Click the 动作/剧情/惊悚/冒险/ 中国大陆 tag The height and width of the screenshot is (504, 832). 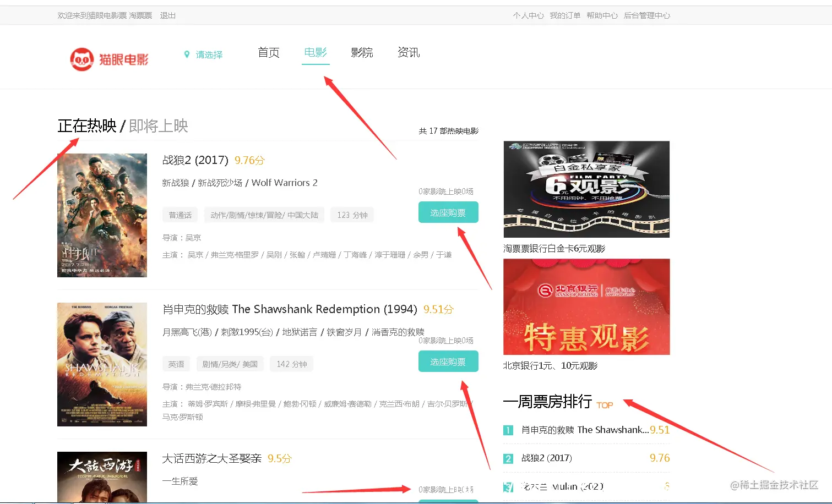(264, 215)
